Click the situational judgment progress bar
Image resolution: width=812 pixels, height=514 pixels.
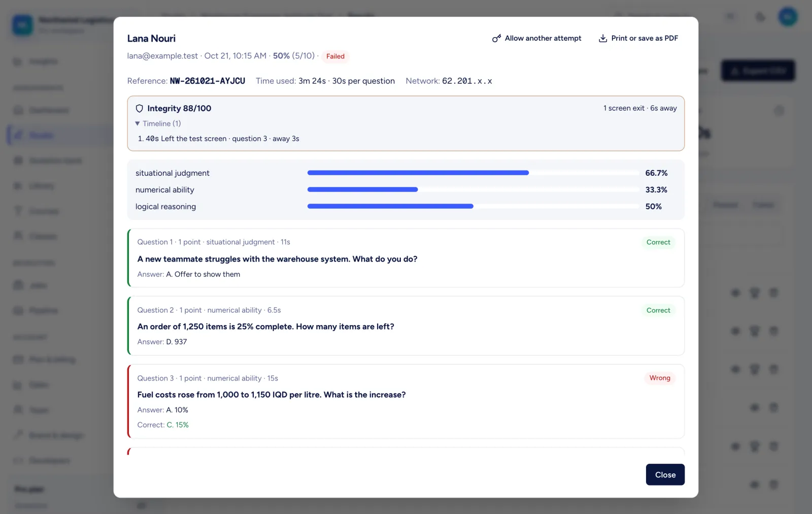[473, 173]
